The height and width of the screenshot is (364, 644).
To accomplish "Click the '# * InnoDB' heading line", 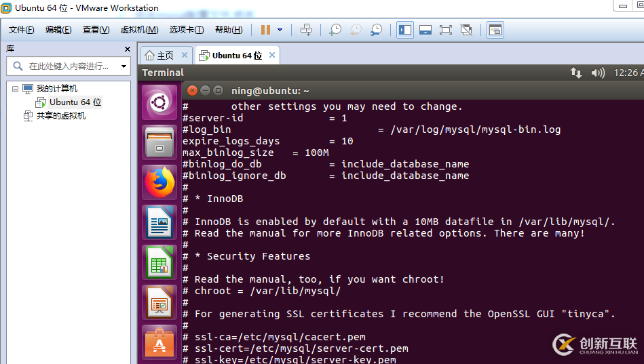I will (213, 199).
